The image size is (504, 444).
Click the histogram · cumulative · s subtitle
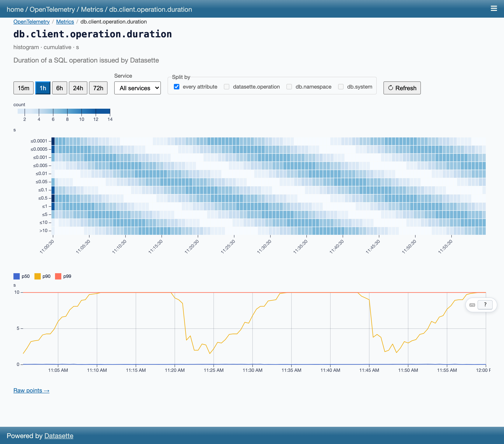(46, 47)
